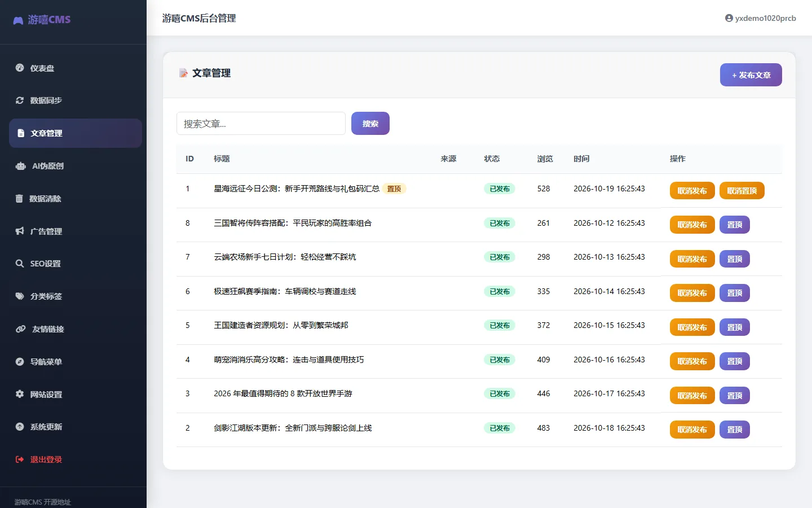This screenshot has height=508, width=812.
Task: Click the 文章管理 document icon in sidebar
Action: (x=21, y=133)
